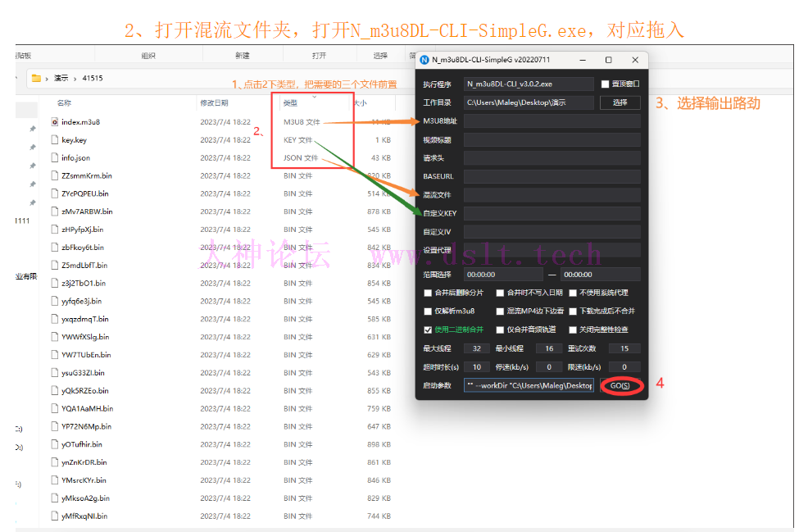Click the 视频标题 input field
The image size is (799, 532).
coord(552,139)
